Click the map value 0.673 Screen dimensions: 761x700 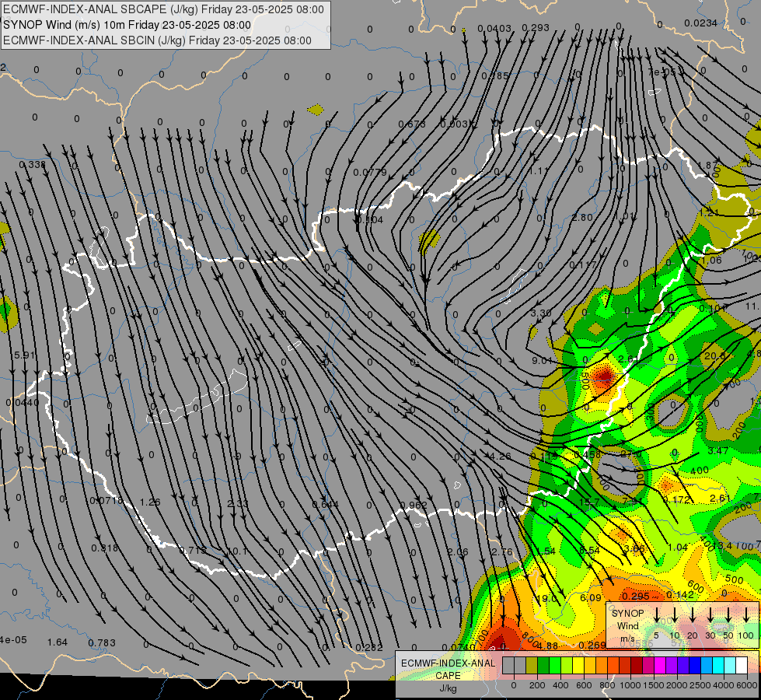click(x=412, y=124)
